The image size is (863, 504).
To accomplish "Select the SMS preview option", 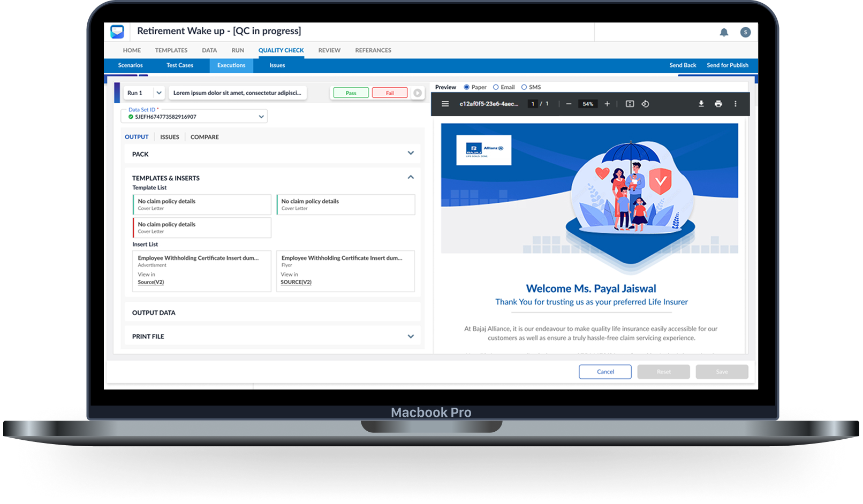I will (x=524, y=87).
